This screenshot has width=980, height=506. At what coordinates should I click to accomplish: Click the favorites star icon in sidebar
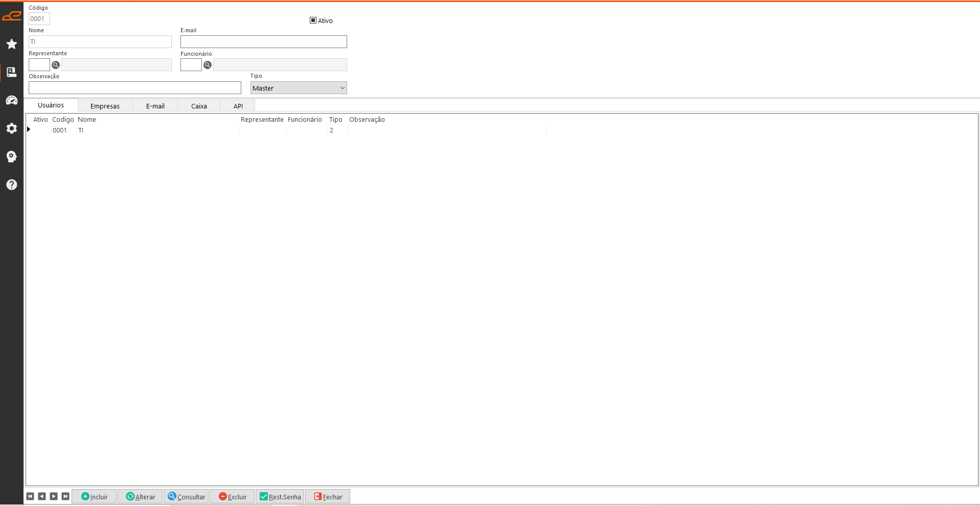pyautogui.click(x=12, y=44)
